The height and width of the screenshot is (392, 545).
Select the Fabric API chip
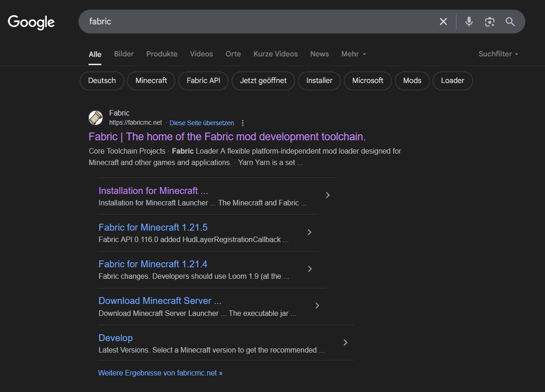click(203, 81)
